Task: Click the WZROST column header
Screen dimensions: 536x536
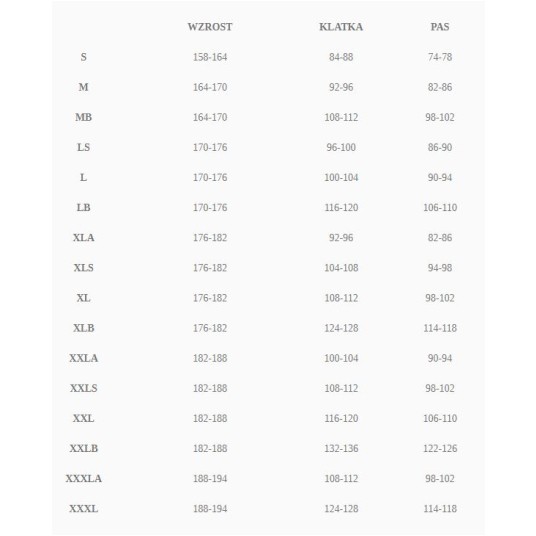Action: [x=210, y=27]
